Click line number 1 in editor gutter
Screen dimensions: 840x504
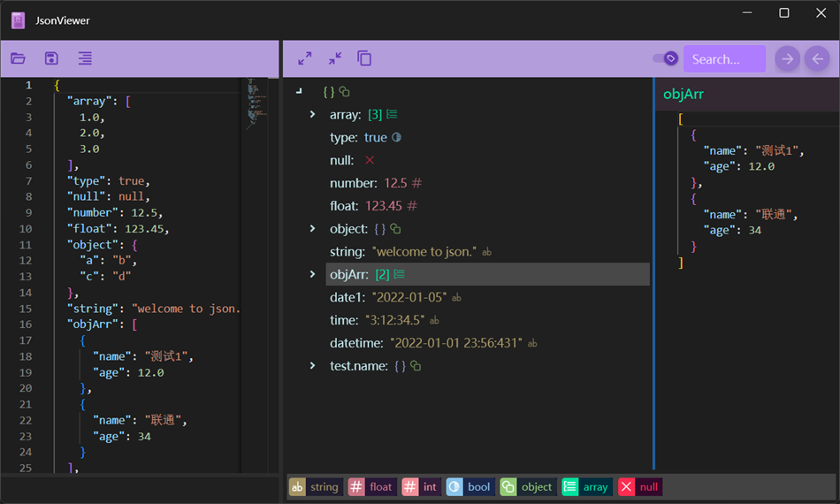[28, 85]
